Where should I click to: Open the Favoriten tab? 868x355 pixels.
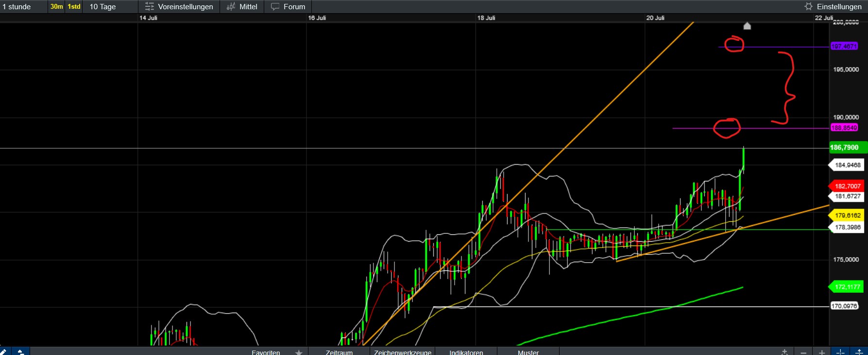tap(266, 352)
